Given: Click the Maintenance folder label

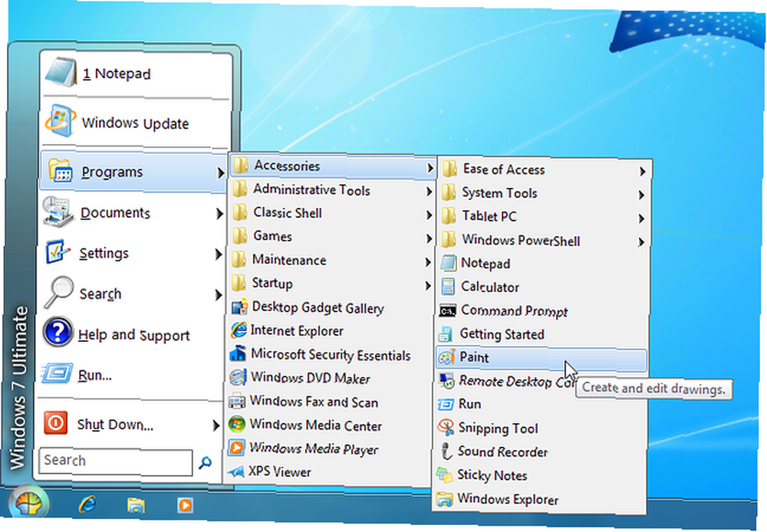Looking at the screenshot, I should (289, 260).
